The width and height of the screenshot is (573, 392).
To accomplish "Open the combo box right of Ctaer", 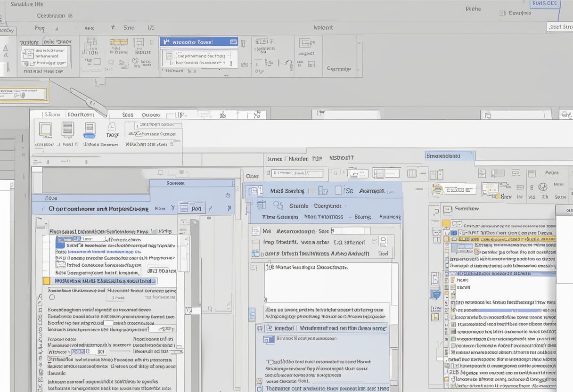I will point(297,173).
